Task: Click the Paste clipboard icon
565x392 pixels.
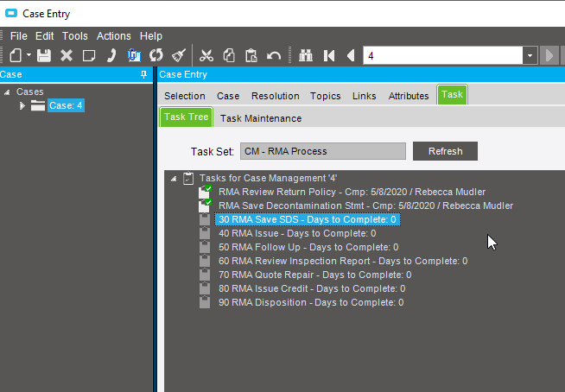Action: (251, 56)
